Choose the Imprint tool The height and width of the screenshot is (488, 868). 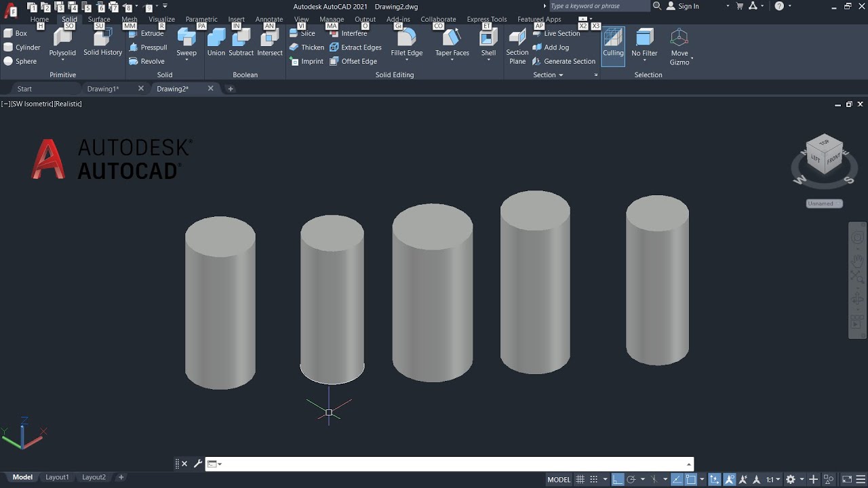pos(306,61)
